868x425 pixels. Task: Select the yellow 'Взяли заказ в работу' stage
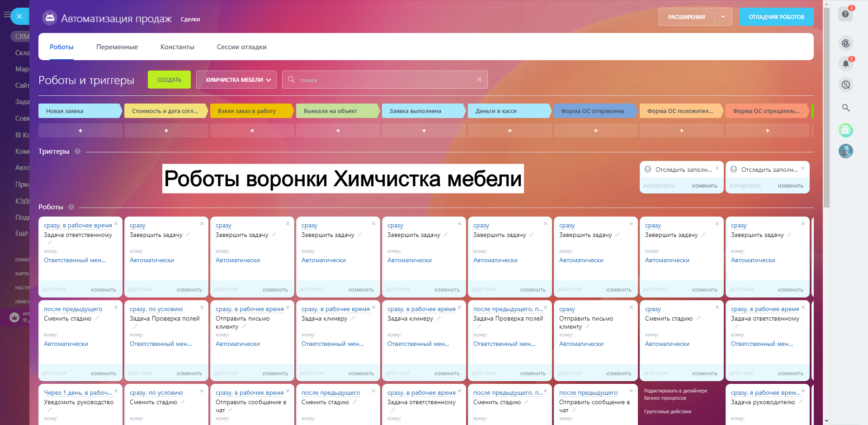click(250, 111)
